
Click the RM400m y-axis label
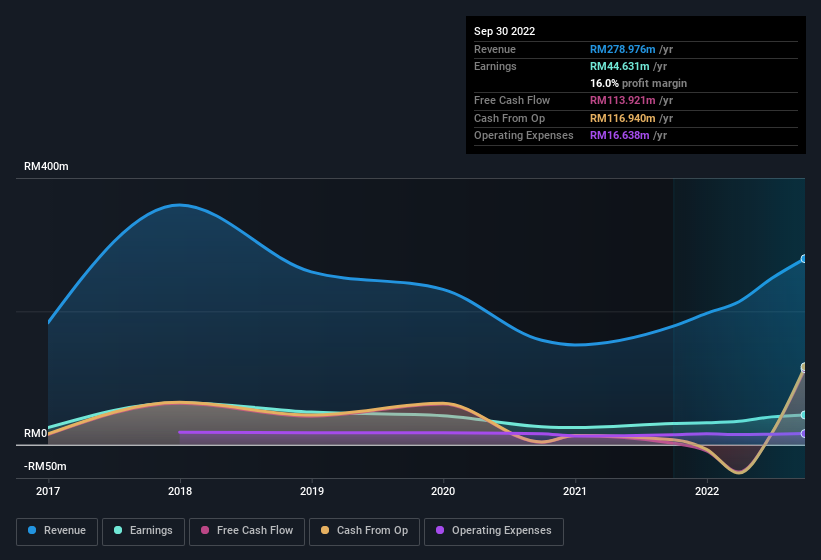46,166
